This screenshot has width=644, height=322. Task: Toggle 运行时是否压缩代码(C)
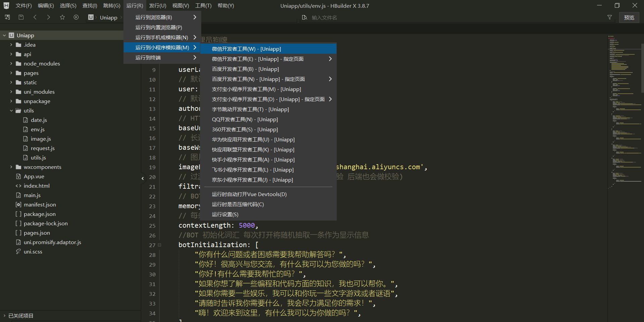(268, 204)
